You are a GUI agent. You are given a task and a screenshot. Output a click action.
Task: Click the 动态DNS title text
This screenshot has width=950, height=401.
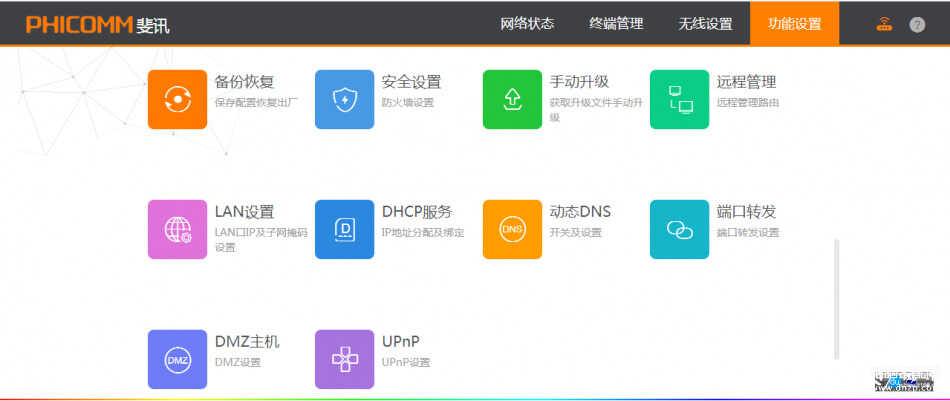[x=580, y=212]
